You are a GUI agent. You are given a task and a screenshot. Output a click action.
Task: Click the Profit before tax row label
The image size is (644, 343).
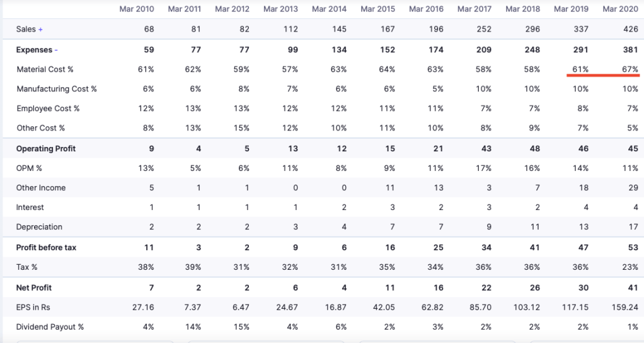46,248
